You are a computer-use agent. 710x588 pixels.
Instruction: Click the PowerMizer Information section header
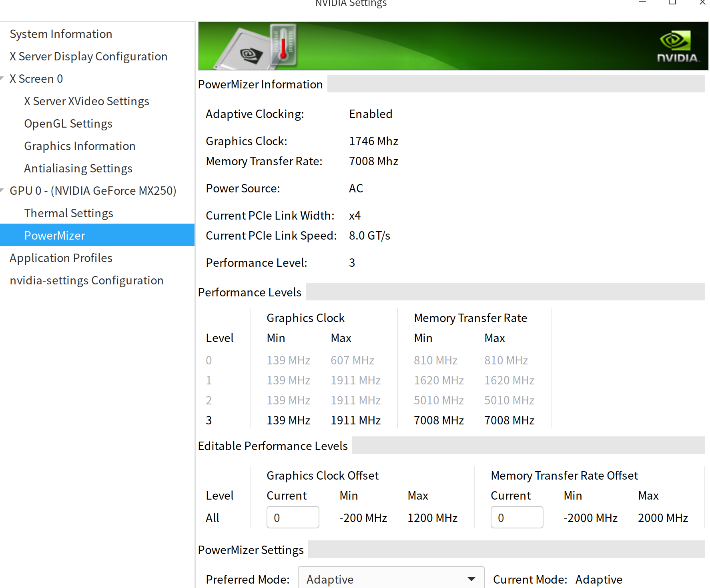[260, 84]
